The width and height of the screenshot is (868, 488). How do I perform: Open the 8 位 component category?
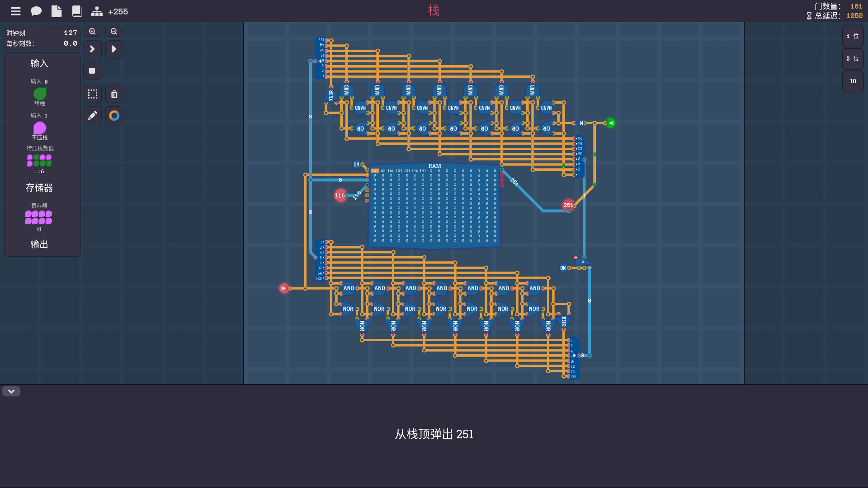click(x=853, y=59)
